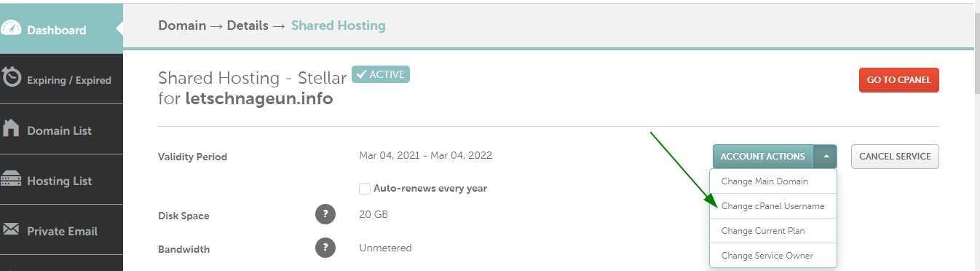Click the ACCOUNT ACTIONS button

[x=763, y=157]
